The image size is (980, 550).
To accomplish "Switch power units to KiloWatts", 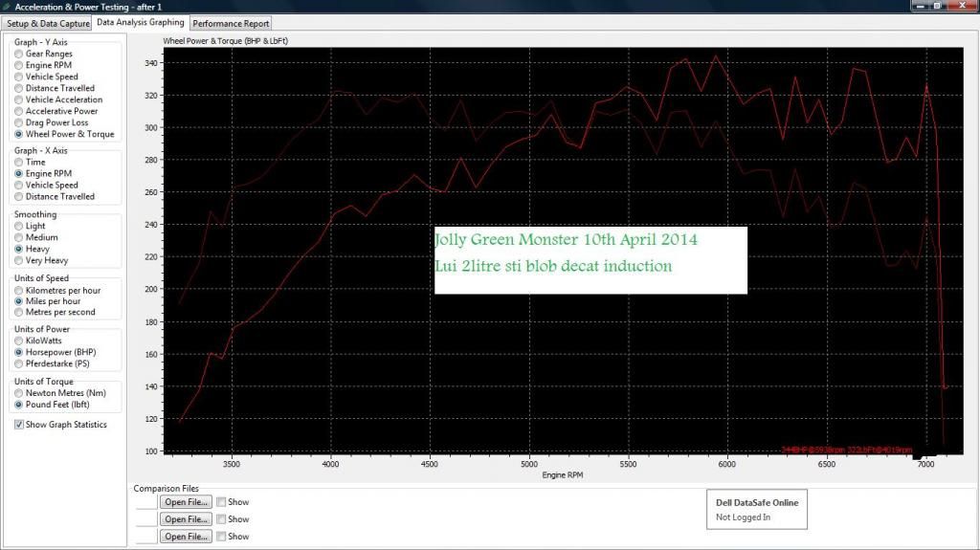I will pos(19,341).
